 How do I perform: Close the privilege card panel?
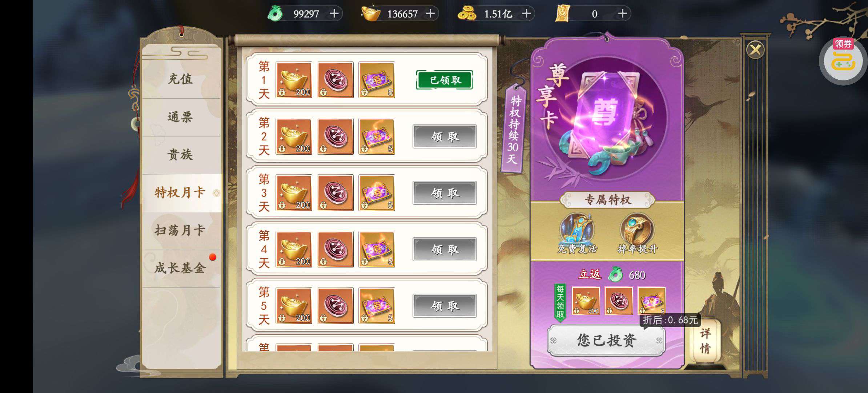tap(755, 49)
